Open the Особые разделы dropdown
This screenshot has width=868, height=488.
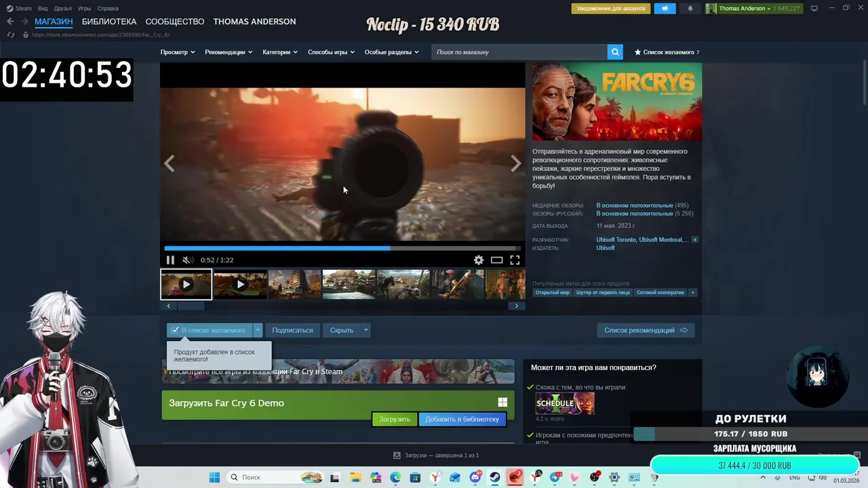pyautogui.click(x=392, y=52)
